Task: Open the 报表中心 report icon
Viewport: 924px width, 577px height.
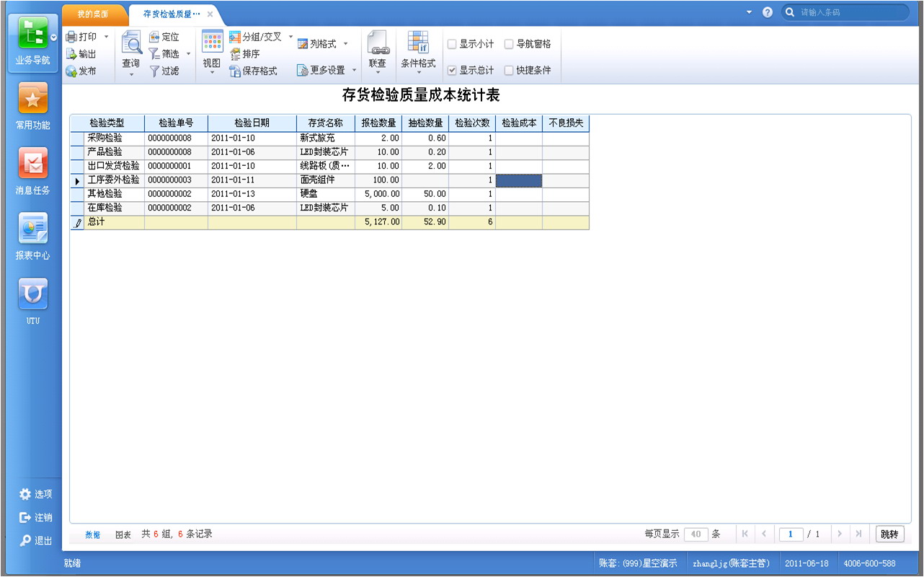Action: pos(32,228)
